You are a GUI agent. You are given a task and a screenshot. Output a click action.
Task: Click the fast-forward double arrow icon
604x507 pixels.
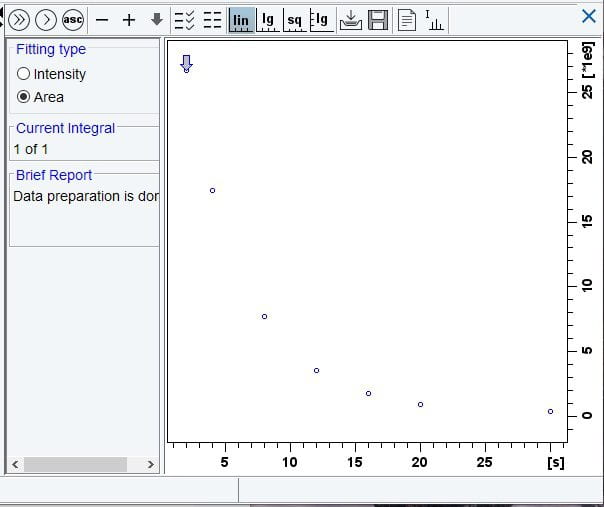pyautogui.click(x=19, y=19)
